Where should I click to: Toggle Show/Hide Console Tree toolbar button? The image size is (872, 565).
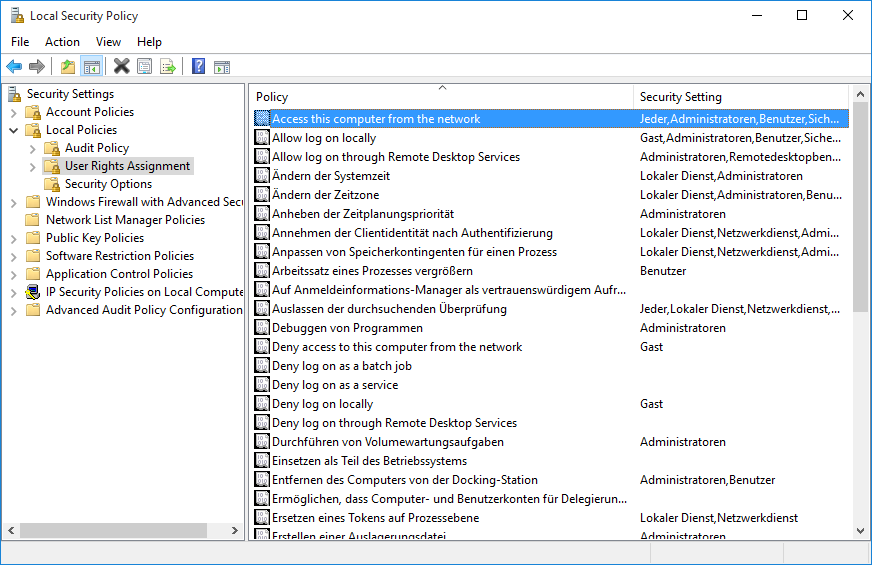(91, 67)
